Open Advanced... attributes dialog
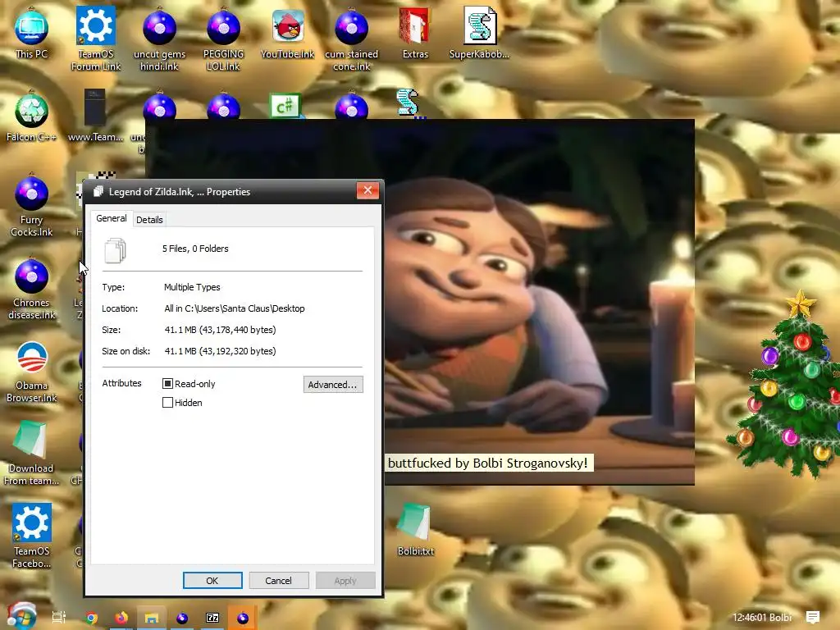The width and height of the screenshot is (840, 630). (333, 385)
